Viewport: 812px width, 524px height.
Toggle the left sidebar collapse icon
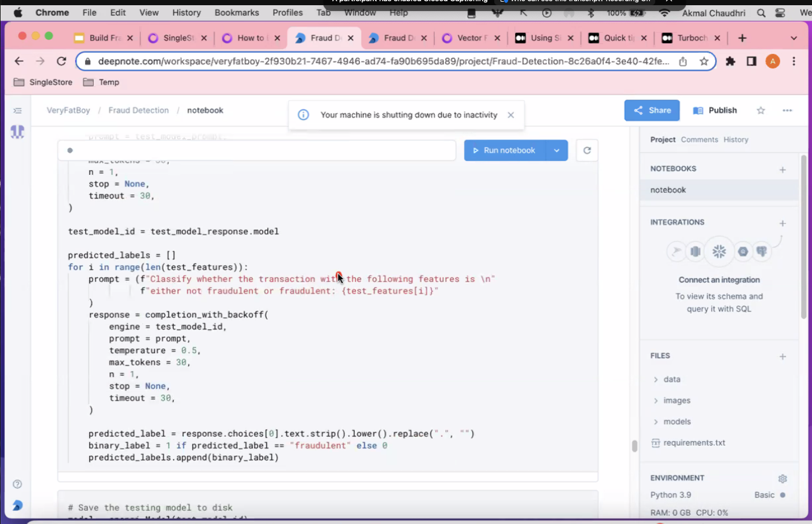[x=17, y=111]
